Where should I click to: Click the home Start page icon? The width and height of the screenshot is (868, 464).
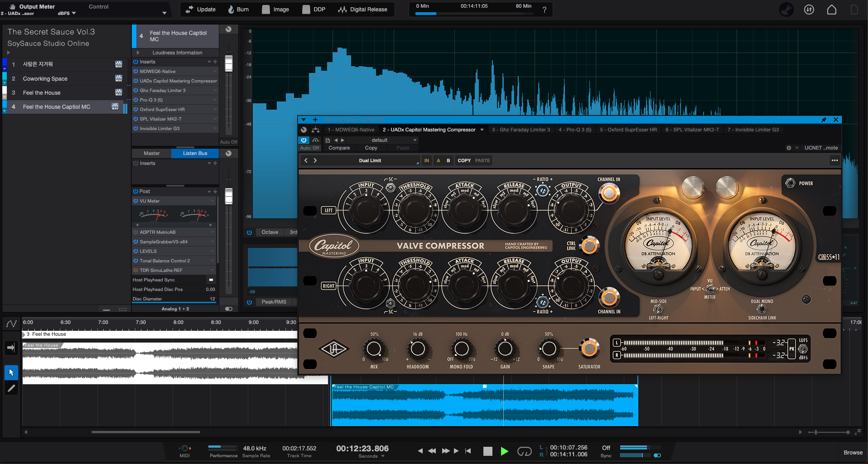pos(832,10)
